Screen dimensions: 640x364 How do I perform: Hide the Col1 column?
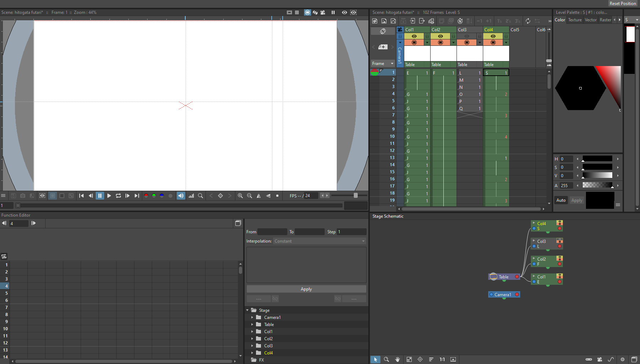(x=415, y=36)
